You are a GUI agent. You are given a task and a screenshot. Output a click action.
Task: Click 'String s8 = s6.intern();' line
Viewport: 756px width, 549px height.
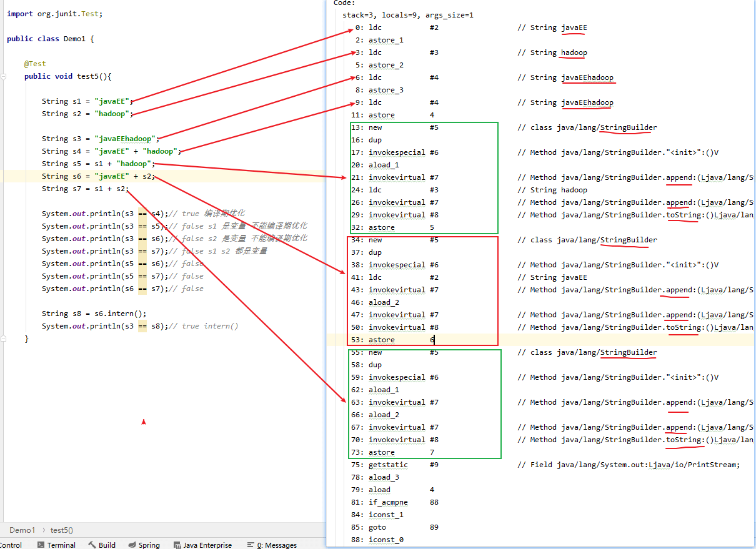coord(94,314)
